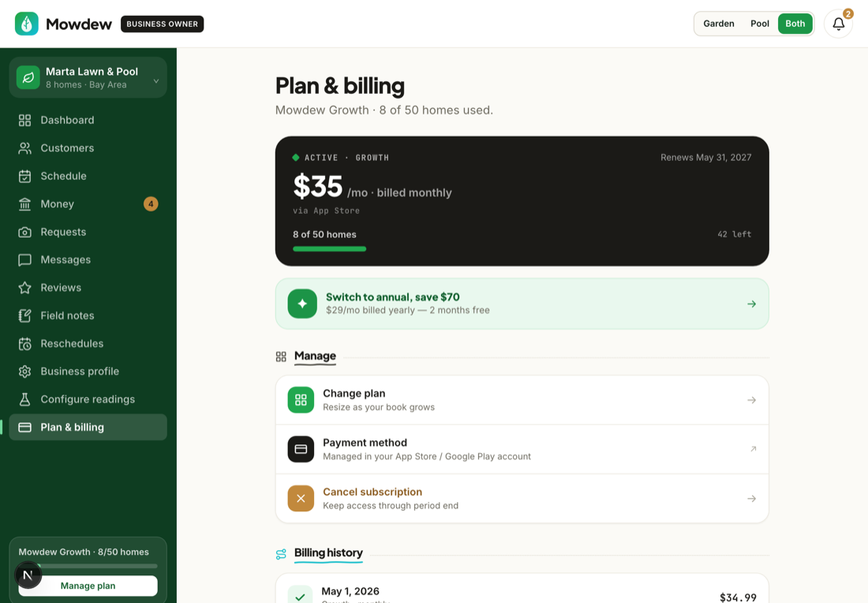
Task: Click the Billing history heading
Action: click(328, 552)
